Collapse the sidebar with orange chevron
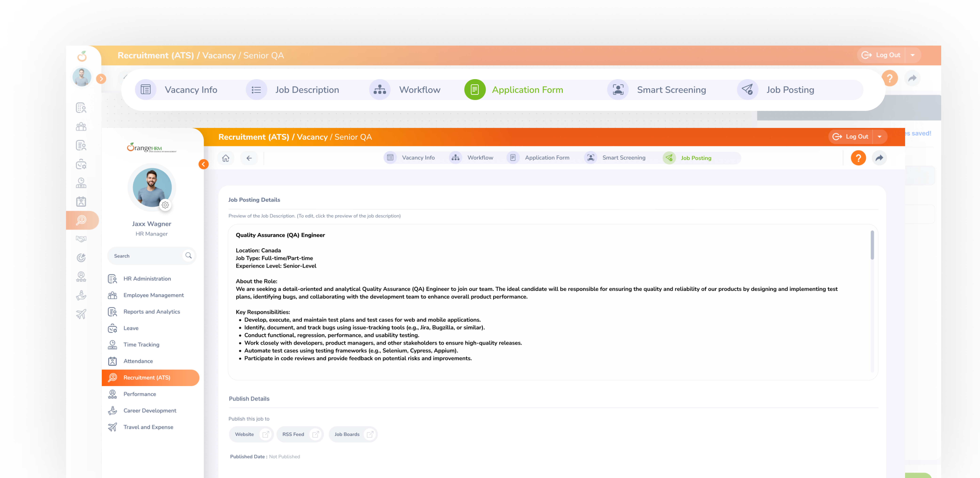The height and width of the screenshot is (478, 980). click(203, 164)
